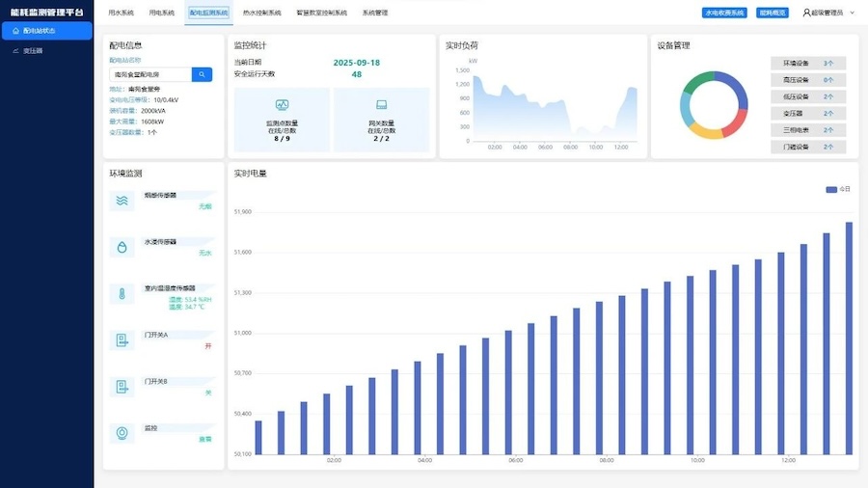Viewport: 868px width, 488px height.
Task: Click the temperature humidity thermometer icon
Action: 122,294
